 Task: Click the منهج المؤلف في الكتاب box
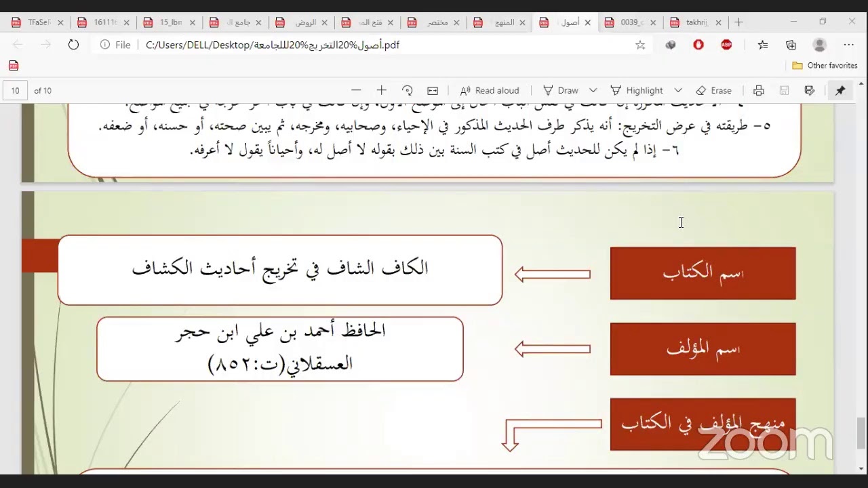point(703,424)
